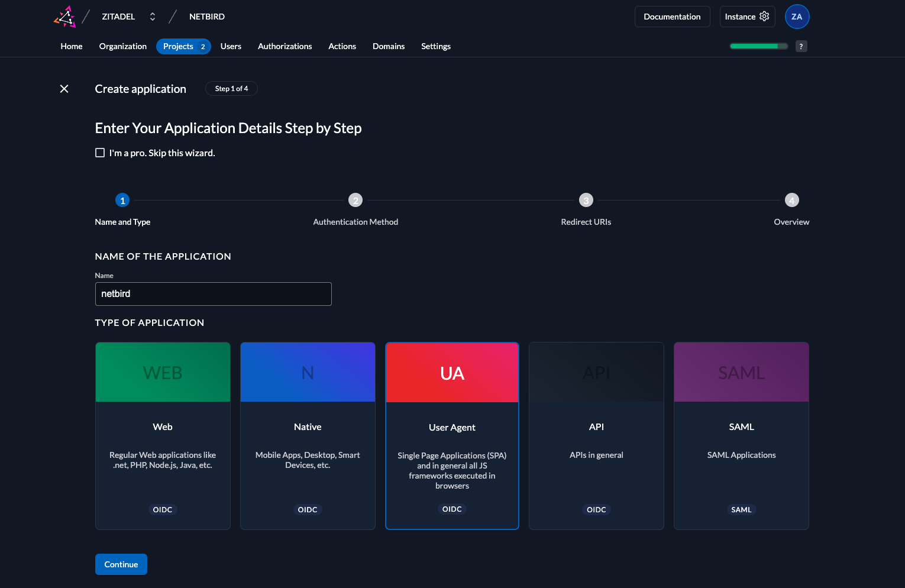The image size is (905, 588).
Task: Click the green quota progress bar
Action: pos(758,46)
